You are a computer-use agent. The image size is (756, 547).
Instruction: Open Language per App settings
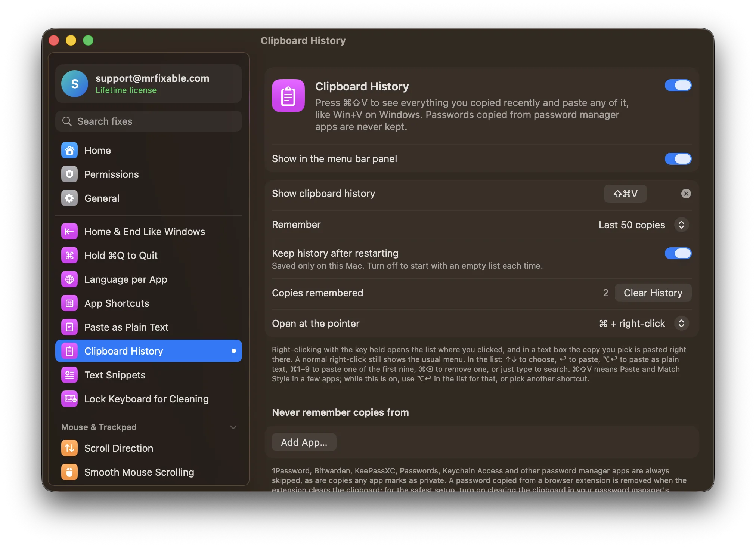(x=149, y=279)
